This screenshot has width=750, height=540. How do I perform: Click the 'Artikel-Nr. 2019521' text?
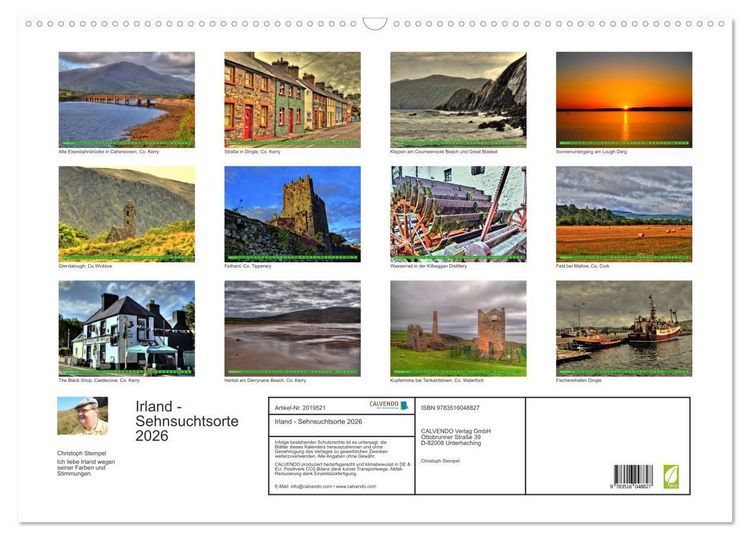[300, 408]
